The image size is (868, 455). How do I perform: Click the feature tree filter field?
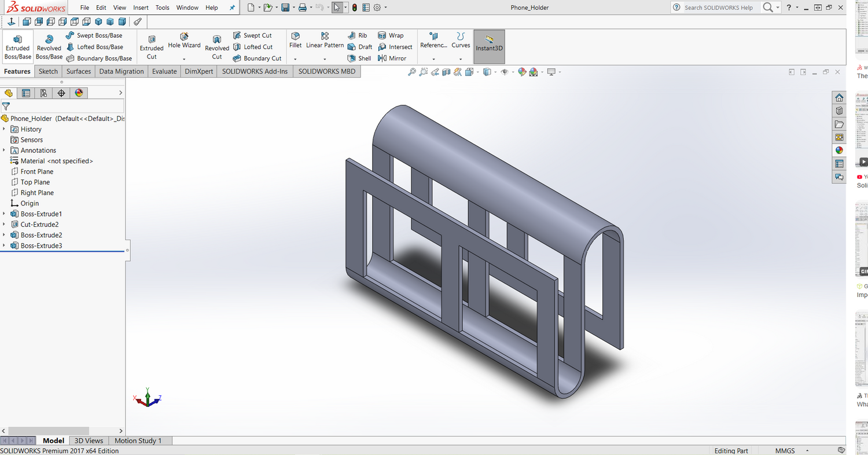62,106
